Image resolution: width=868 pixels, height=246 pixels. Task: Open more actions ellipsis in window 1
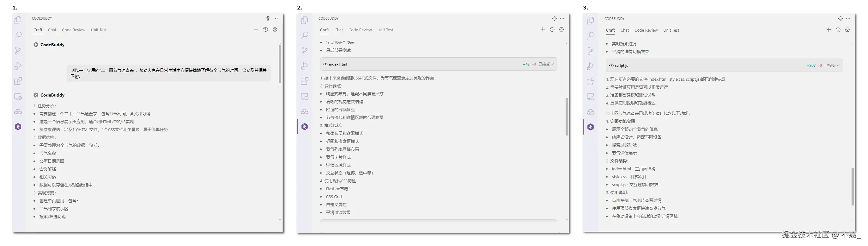(x=276, y=19)
